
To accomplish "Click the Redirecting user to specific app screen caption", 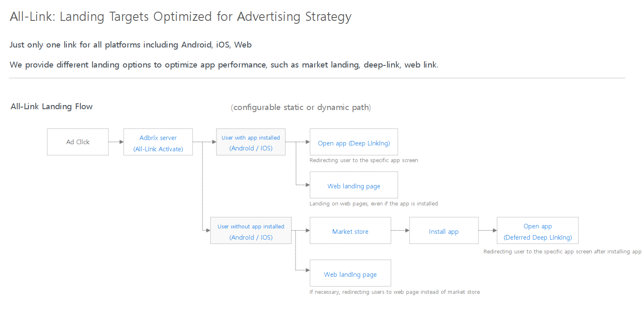I will (x=364, y=160).
